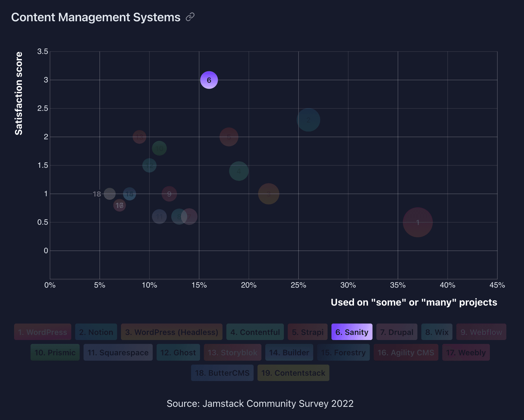This screenshot has width=524, height=420.
Task: Select the '3. WordPress (Headless)' legend button
Action: [x=172, y=332]
